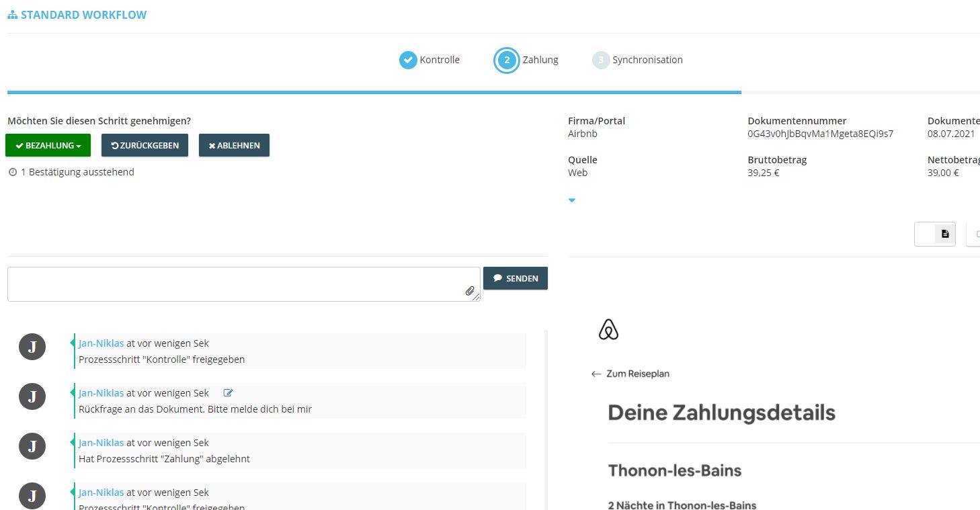The image size is (980, 510).
Task: Send the comment with SENDEN
Action: pos(516,278)
